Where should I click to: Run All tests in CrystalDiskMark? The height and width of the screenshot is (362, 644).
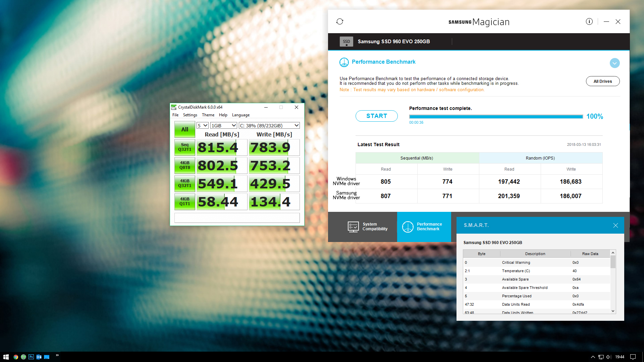pos(184,129)
